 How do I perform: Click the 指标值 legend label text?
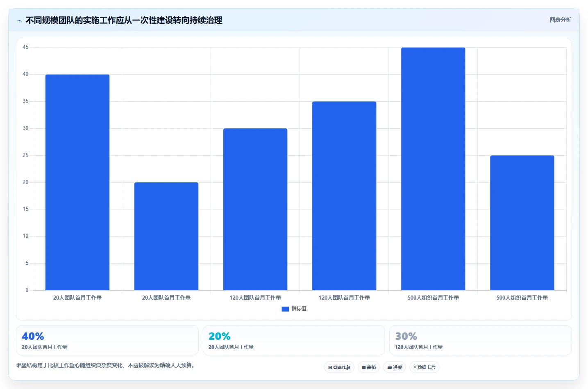[x=299, y=309]
